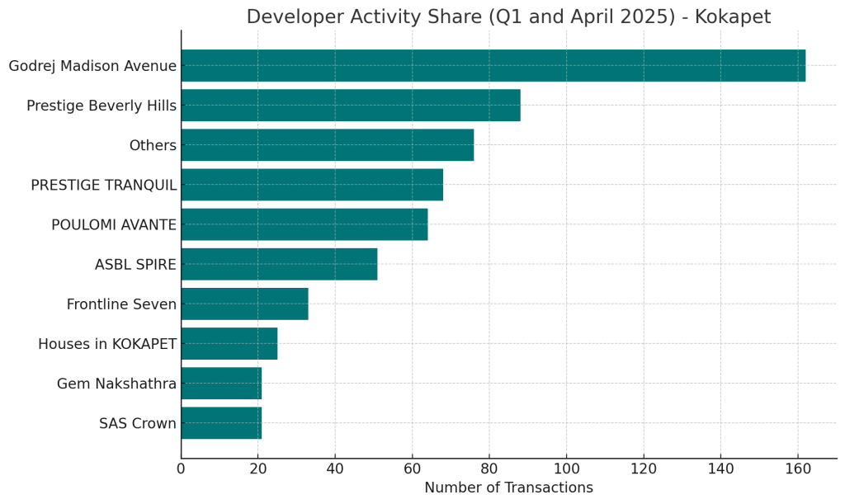This screenshot has width=845, height=504.
Task: Select the Houses in KOKAPET bar
Action: 229,343
